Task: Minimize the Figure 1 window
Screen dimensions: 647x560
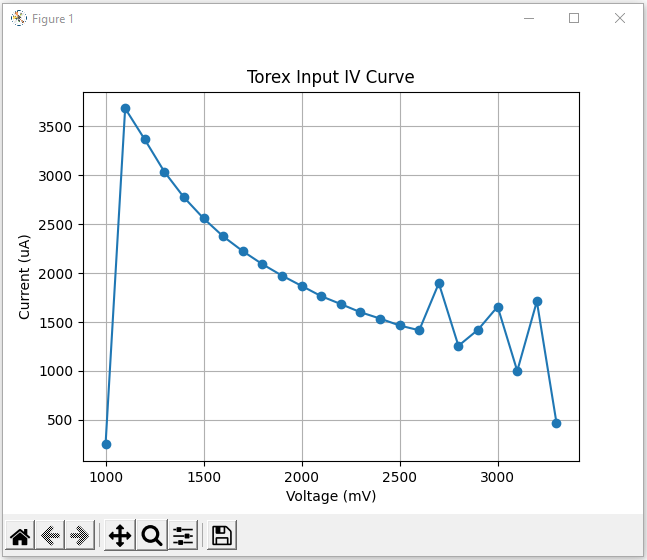Action: tap(529, 18)
